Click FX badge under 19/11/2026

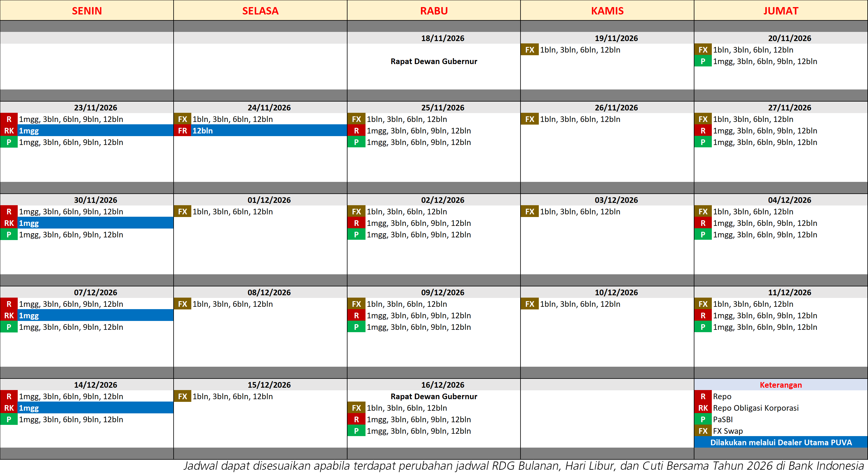530,50
